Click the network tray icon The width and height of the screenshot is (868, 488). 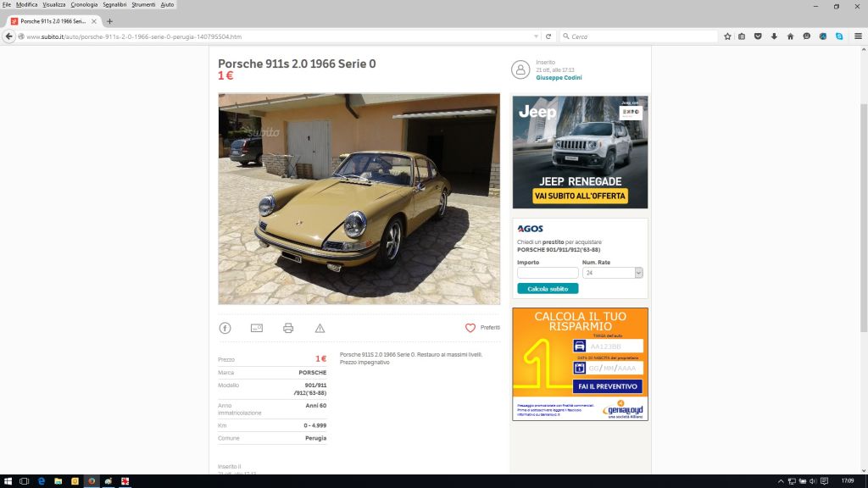[x=792, y=481]
